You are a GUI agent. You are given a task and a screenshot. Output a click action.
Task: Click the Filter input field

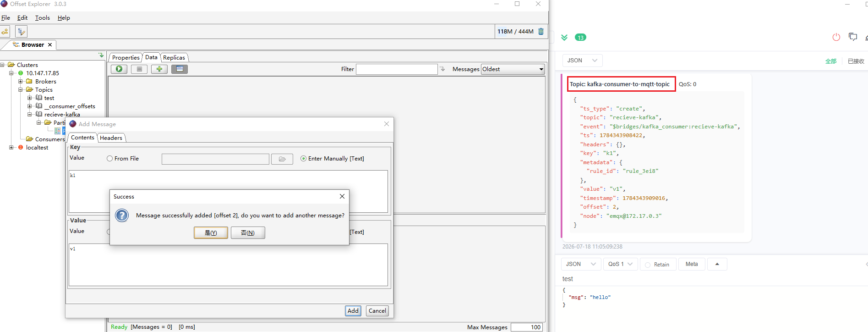[397, 69]
